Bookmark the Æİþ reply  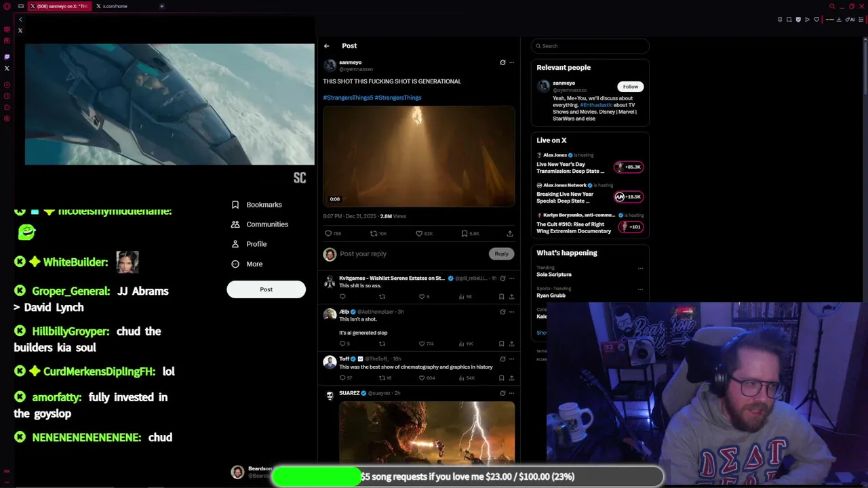pos(501,344)
